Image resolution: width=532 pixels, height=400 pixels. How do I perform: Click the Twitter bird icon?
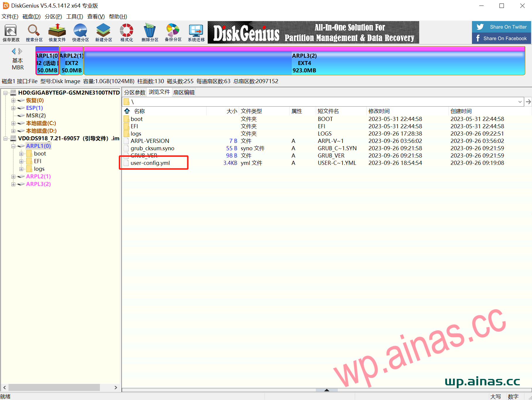pyautogui.click(x=480, y=27)
